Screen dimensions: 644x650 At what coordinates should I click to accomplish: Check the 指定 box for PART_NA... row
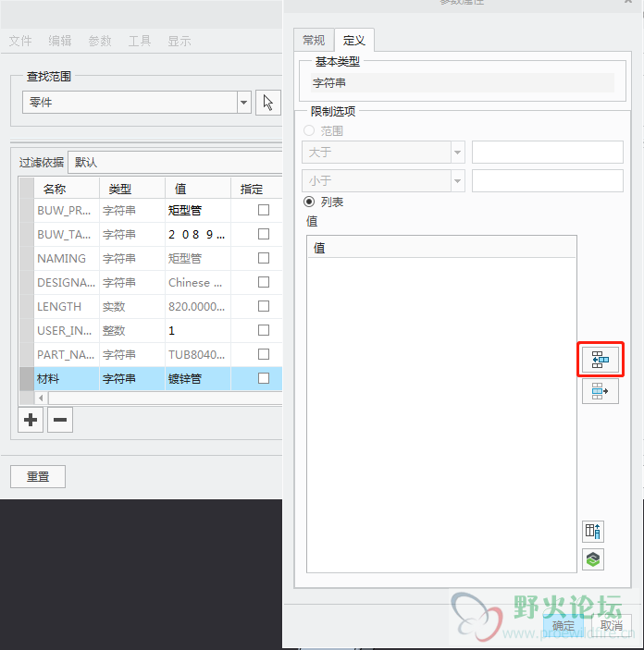pyautogui.click(x=264, y=354)
